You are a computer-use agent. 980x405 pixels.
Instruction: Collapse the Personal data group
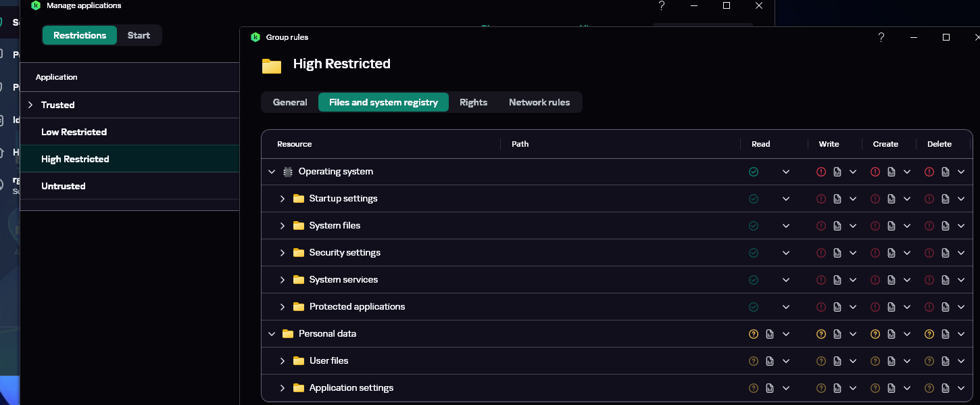(272, 334)
